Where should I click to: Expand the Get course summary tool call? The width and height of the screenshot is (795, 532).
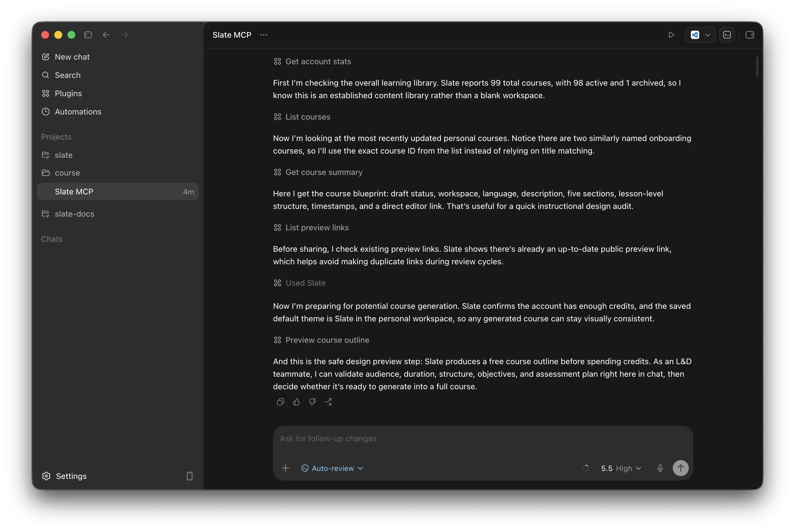coord(318,172)
